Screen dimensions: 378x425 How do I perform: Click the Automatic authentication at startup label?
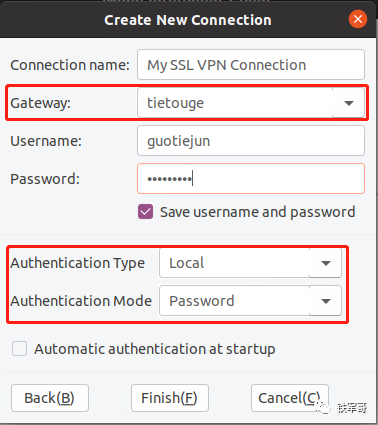pos(155,349)
